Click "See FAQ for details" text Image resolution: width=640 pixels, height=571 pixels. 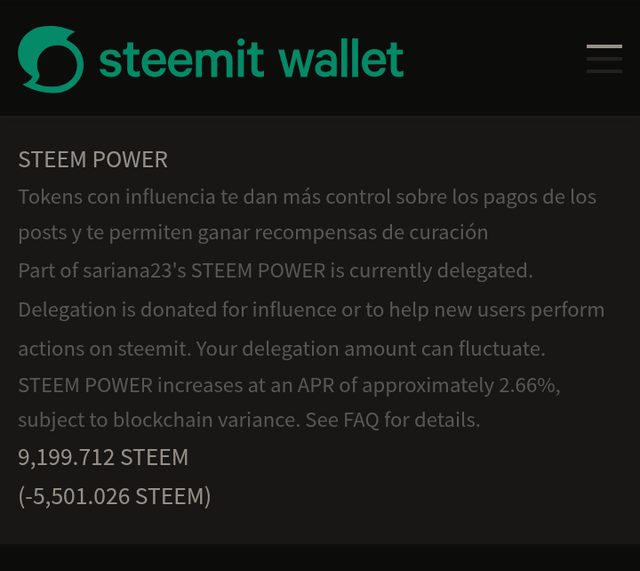click(393, 420)
